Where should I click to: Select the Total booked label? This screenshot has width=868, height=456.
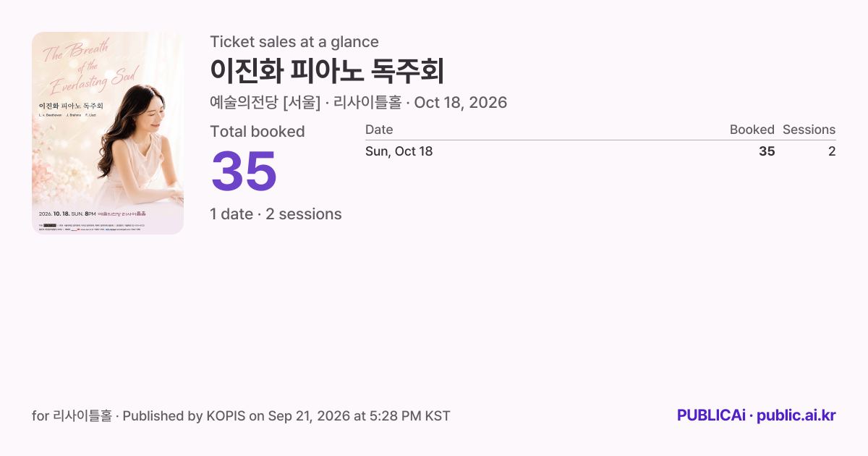258,132
